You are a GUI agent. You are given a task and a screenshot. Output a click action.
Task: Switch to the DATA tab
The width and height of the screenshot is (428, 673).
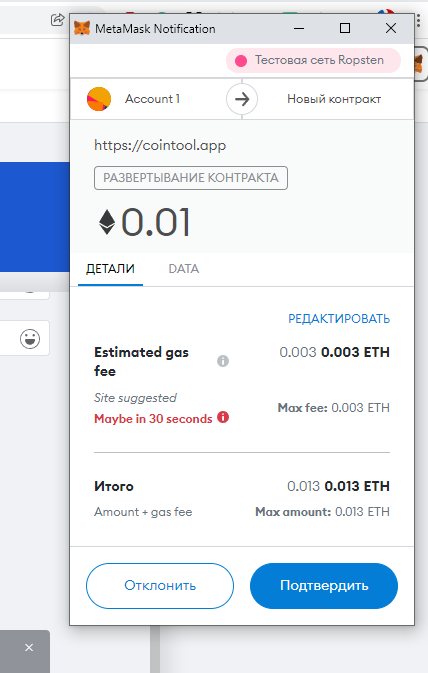tap(184, 269)
